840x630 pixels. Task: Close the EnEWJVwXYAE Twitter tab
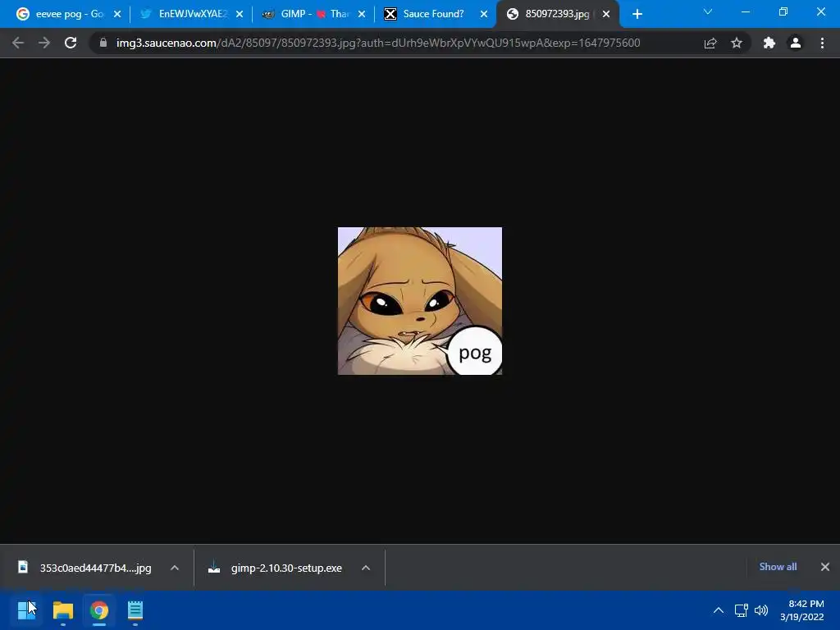click(x=240, y=14)
